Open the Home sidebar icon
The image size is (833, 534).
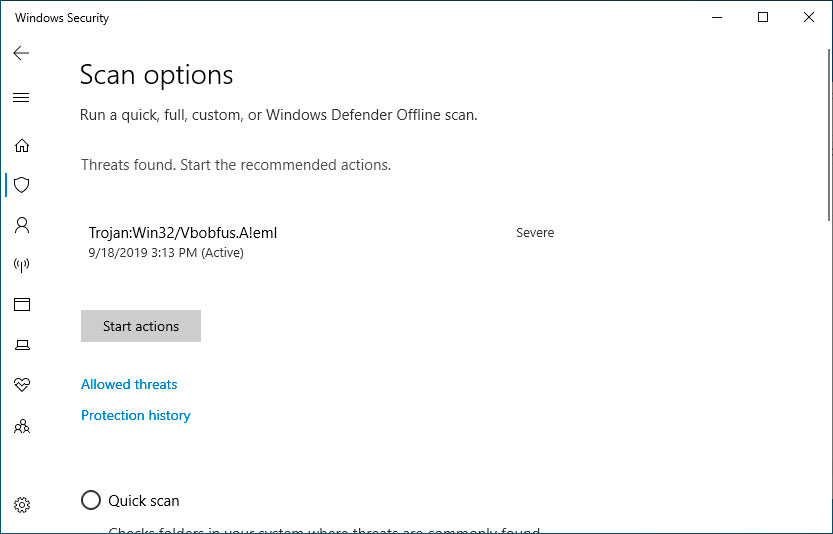21,145
